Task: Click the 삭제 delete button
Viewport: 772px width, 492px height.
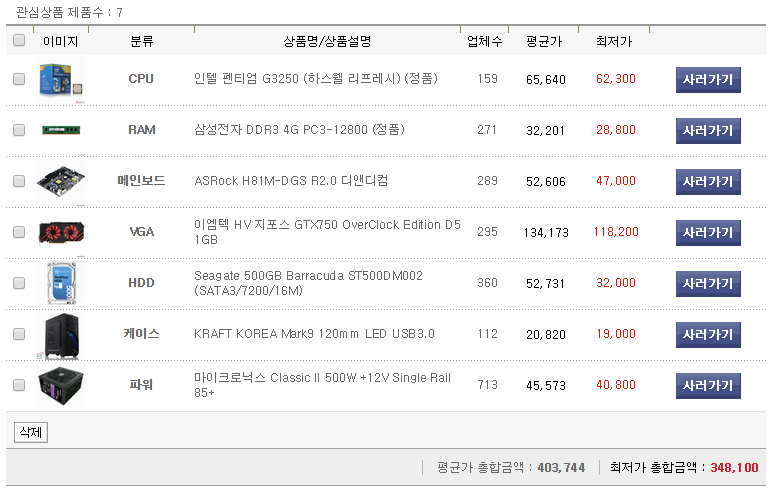Action: [x=30, y=433]
